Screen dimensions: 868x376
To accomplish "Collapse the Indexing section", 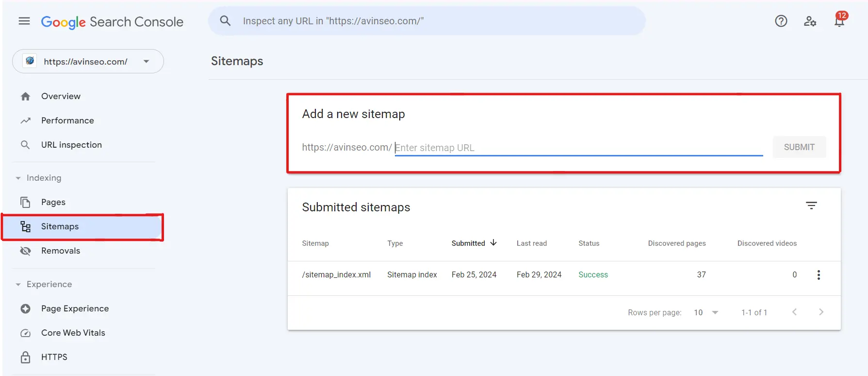I will pos(18,178).
